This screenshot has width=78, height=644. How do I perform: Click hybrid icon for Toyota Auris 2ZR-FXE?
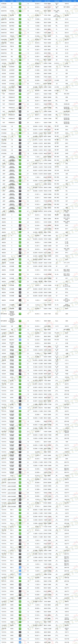coord(20,408)
